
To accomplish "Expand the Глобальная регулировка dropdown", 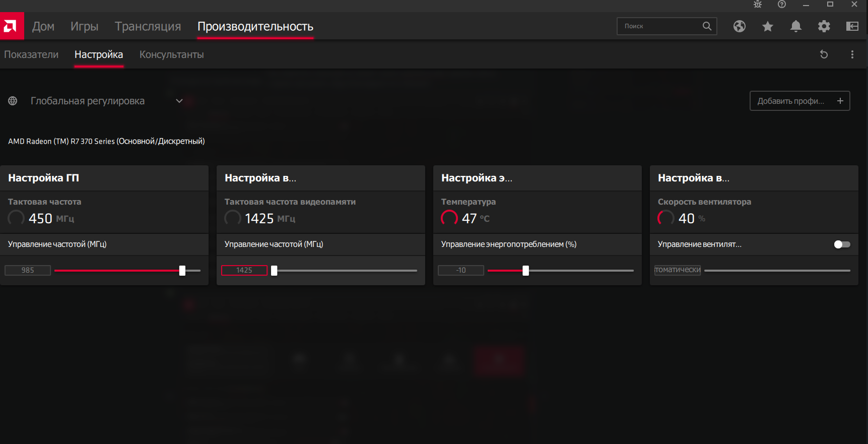I will click(x=179, y=101).
